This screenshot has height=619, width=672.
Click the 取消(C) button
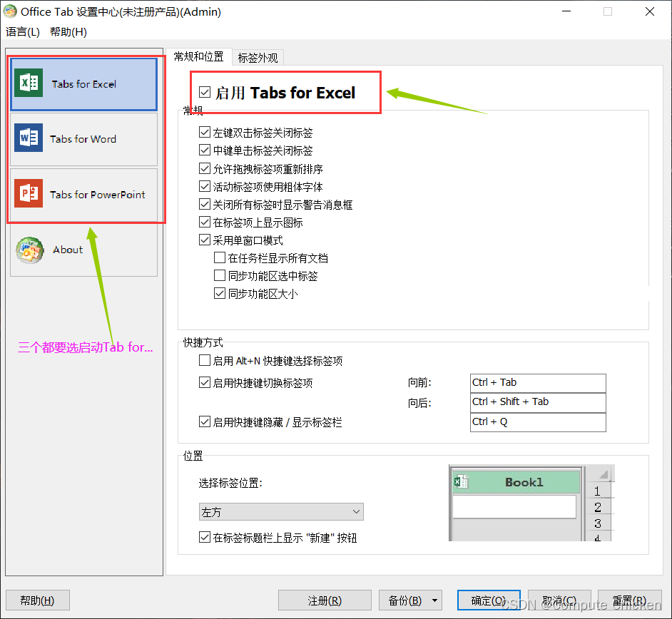pyautogui.click(x=560, y=600)
